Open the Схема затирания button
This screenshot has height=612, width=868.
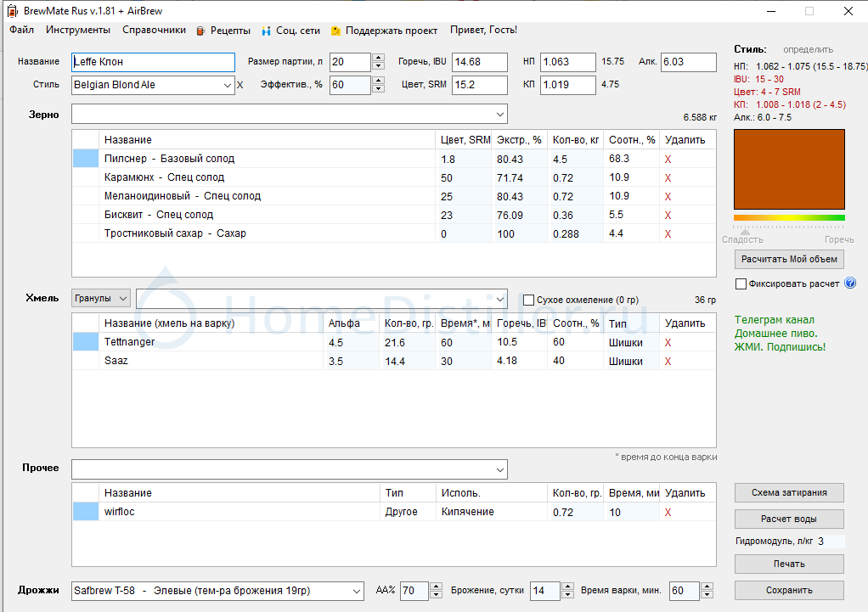[789, 492]
